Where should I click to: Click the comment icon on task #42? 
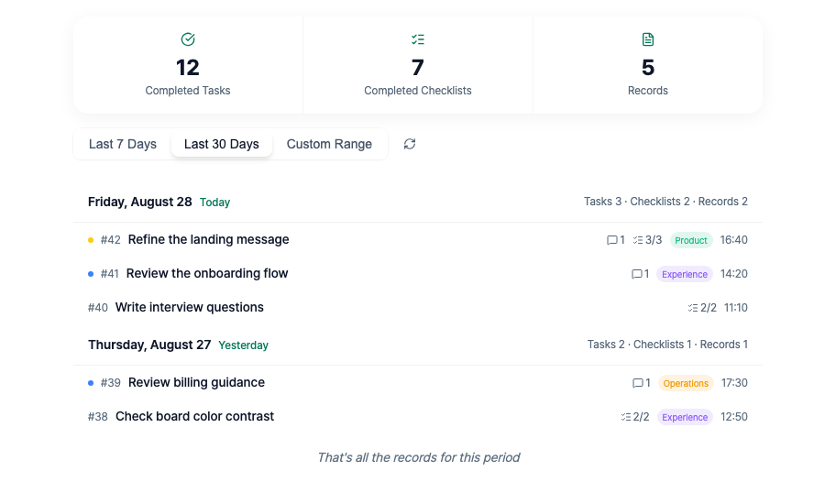point(612,240)
